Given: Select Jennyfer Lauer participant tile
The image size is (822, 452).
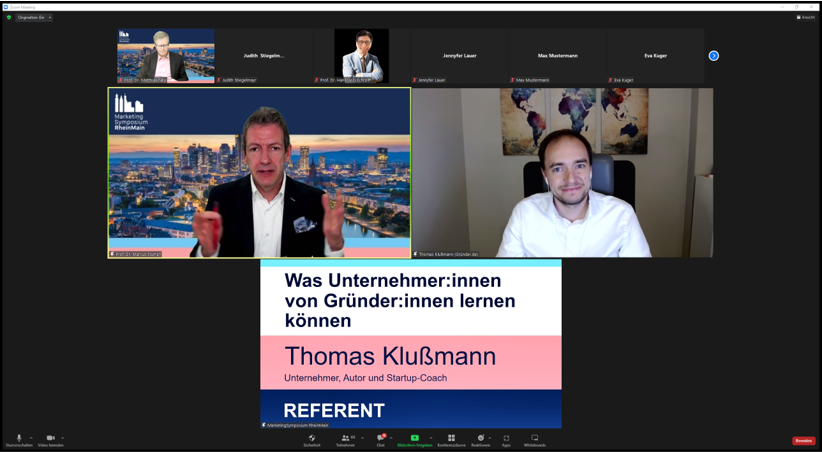Looking at the screenshot, I should coord(459,56).
